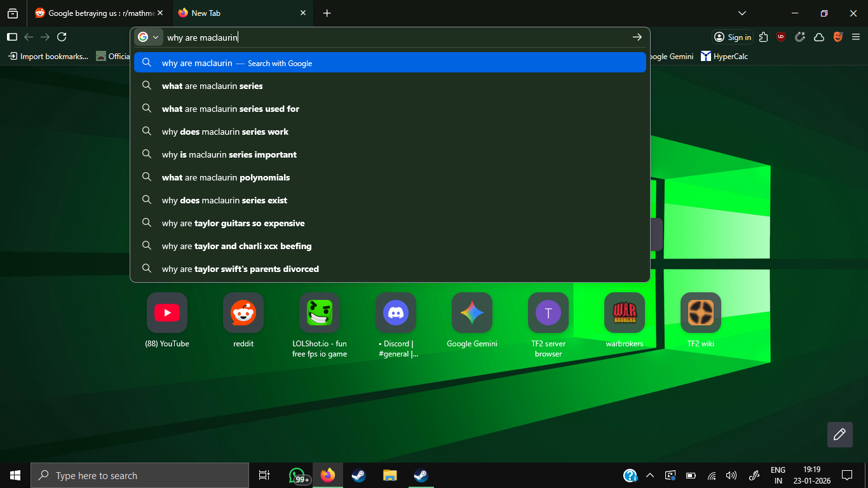868x488 pixels.
Task: Click the WhatsApp taskbar icon
Action: [297, 475]
